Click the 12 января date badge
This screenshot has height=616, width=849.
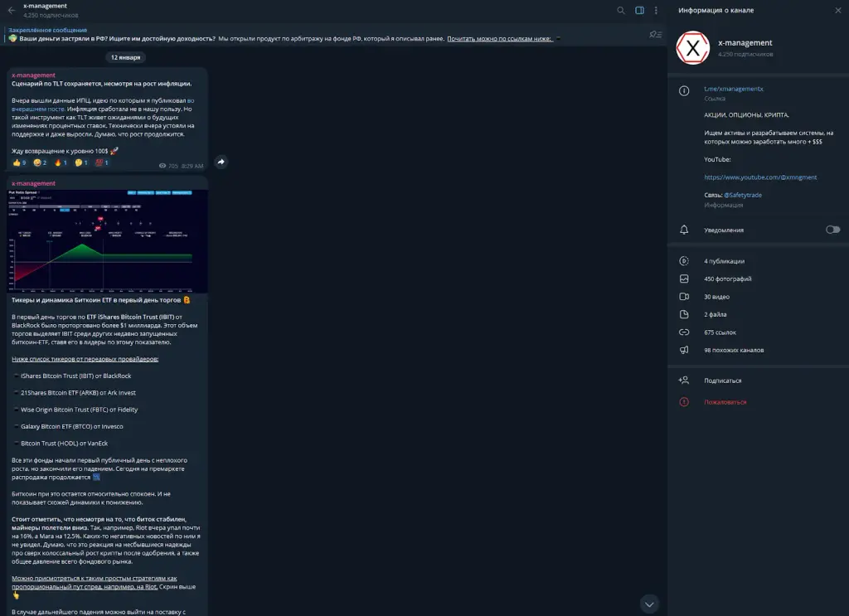tap(126, 57)
